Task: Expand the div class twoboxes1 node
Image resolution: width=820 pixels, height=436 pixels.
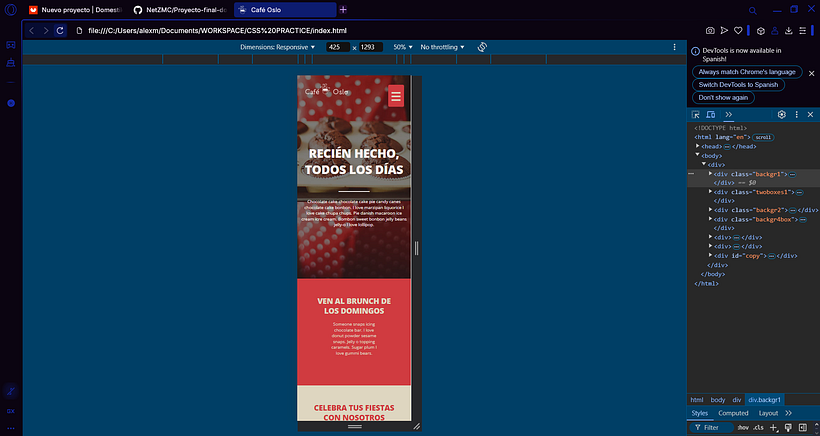Action: [711, 191]
